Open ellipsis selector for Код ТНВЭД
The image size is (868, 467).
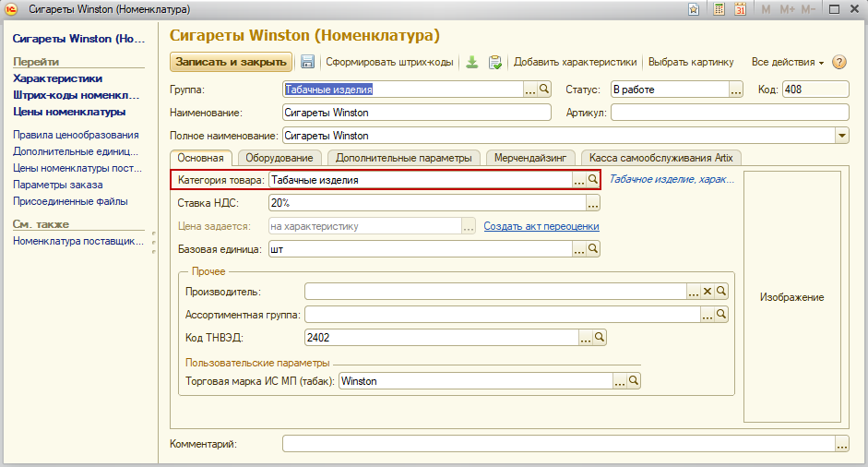(x=586, y=338)
